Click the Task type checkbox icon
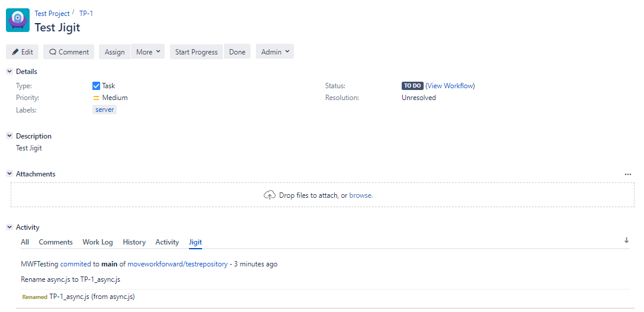Image resolution: width=644 pixels, height=312 pixels. click(97, 86)
